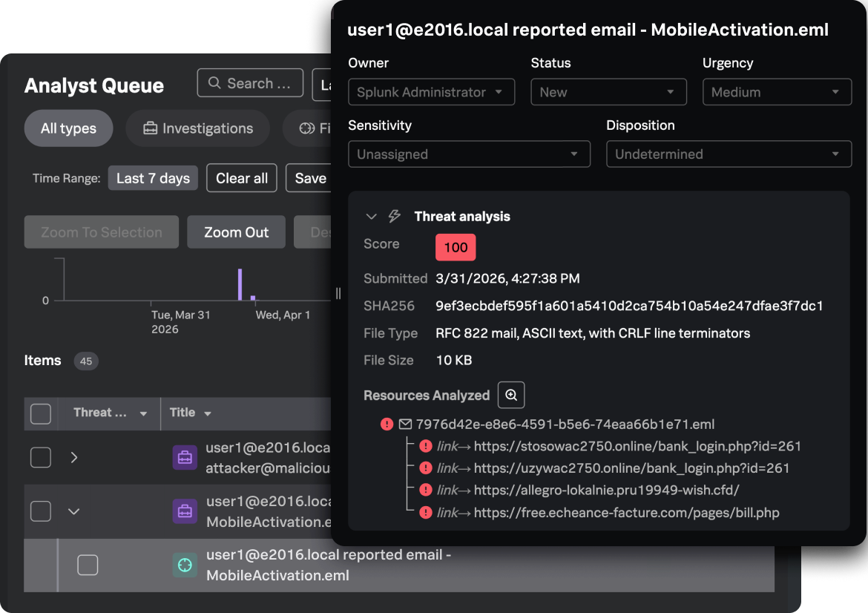Open the stosowac2750.online bank_login link
Viewport: 868px width, 613px height.
tap(637, 446)
